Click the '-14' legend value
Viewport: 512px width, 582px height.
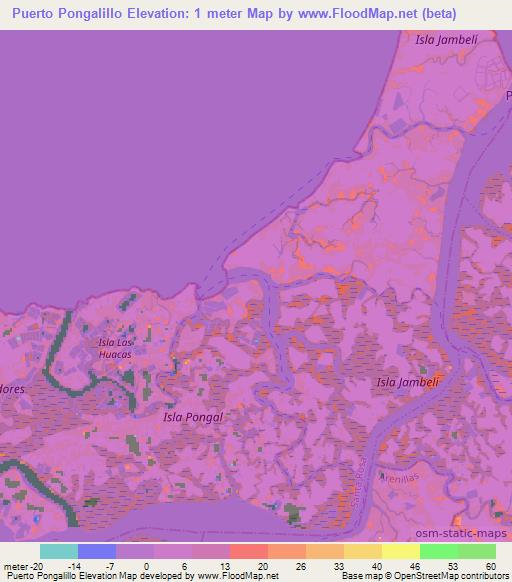[74, 567]
